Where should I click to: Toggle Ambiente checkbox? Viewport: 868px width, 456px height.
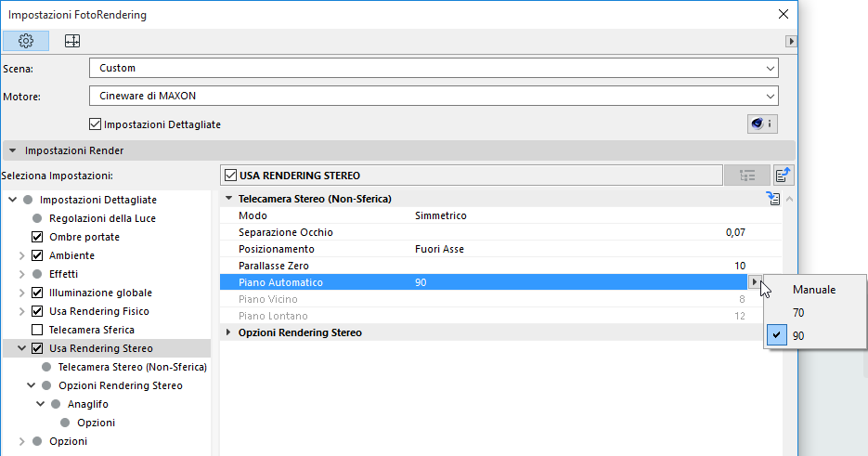(x=37, y=255)
